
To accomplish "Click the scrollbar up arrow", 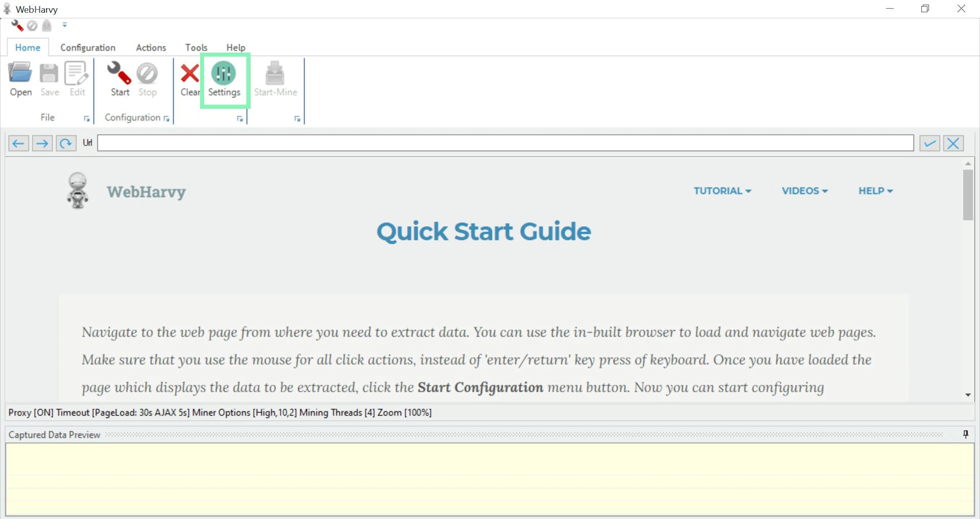I will [968, 164].
